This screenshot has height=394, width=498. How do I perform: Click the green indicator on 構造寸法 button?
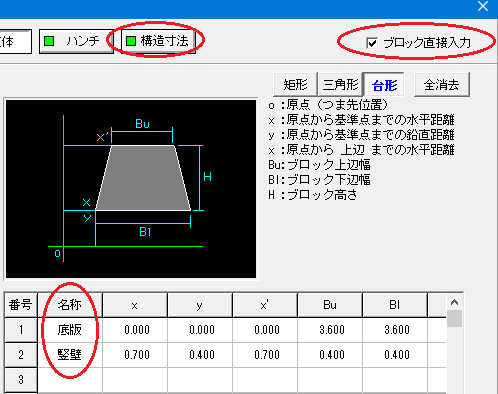click(131, 41)
